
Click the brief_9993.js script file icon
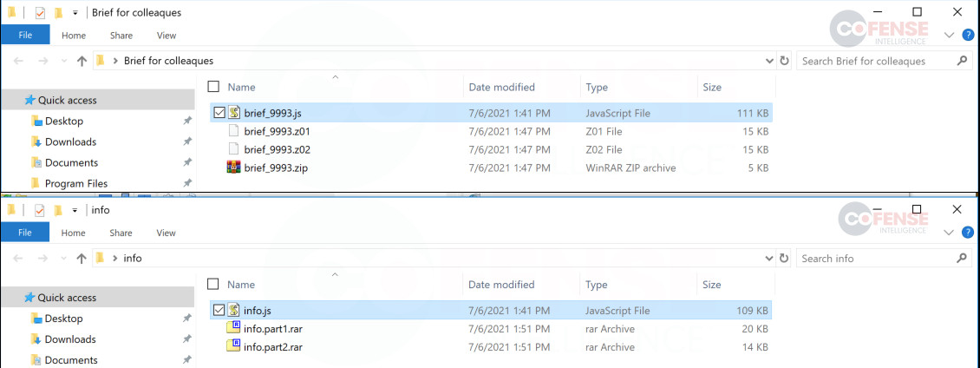(234, 114)
